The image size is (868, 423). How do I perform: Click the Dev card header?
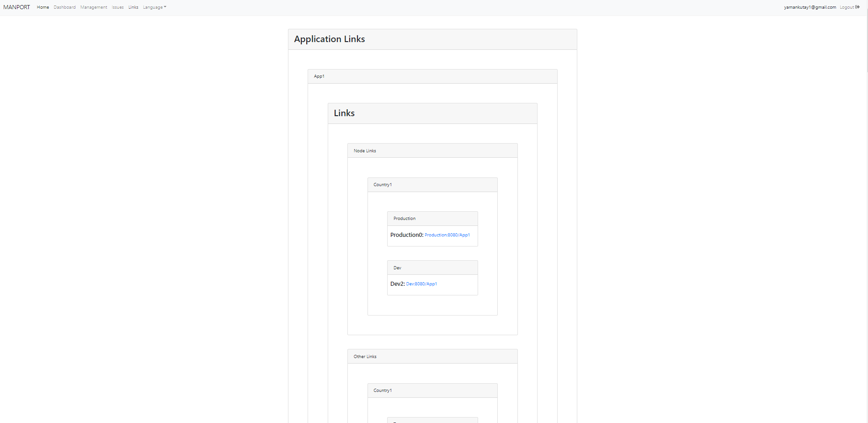click(x=432, y=268)
